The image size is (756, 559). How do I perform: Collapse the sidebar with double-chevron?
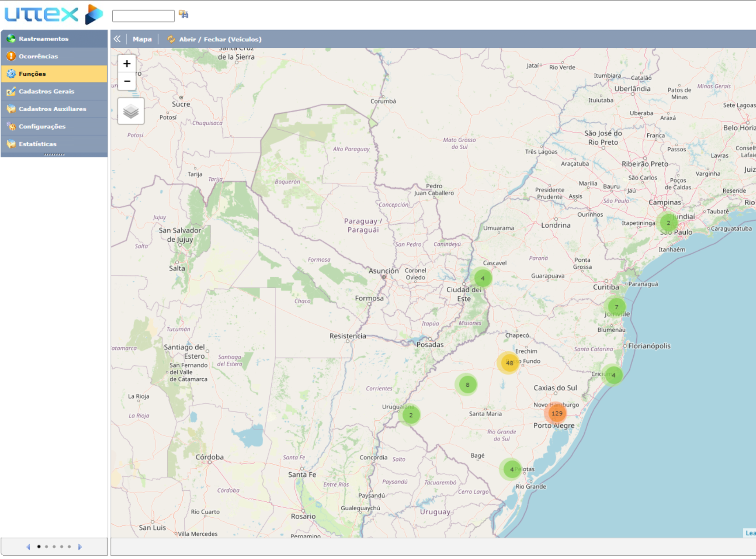117,39
